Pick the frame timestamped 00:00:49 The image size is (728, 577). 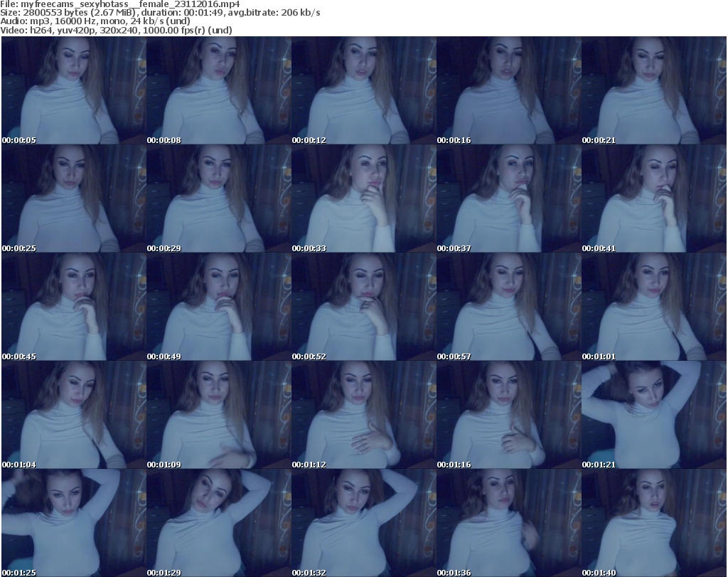219,307
